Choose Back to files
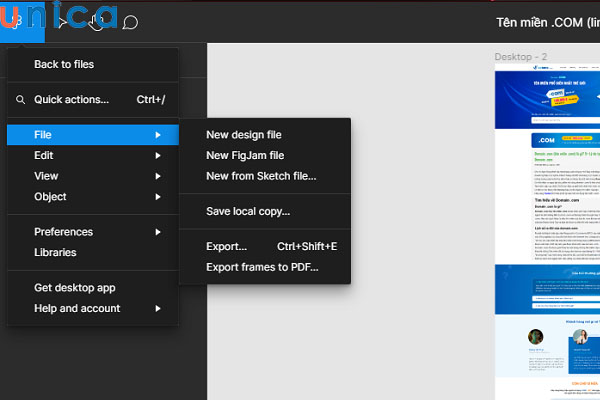The height and width of the screenshot is (400, 600). tap(64, 64)
